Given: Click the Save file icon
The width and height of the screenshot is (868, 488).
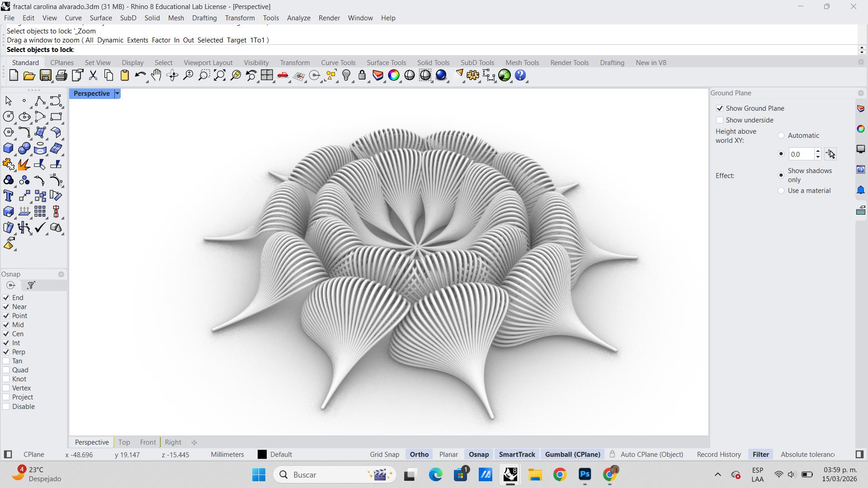Looking at the screenshot, I should click(45, 75).
